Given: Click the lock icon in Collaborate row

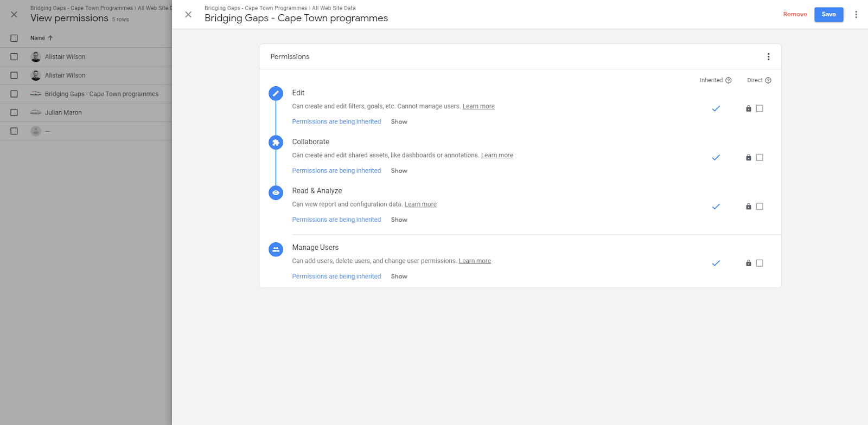Looking at the screenshot, I should 749,157.
